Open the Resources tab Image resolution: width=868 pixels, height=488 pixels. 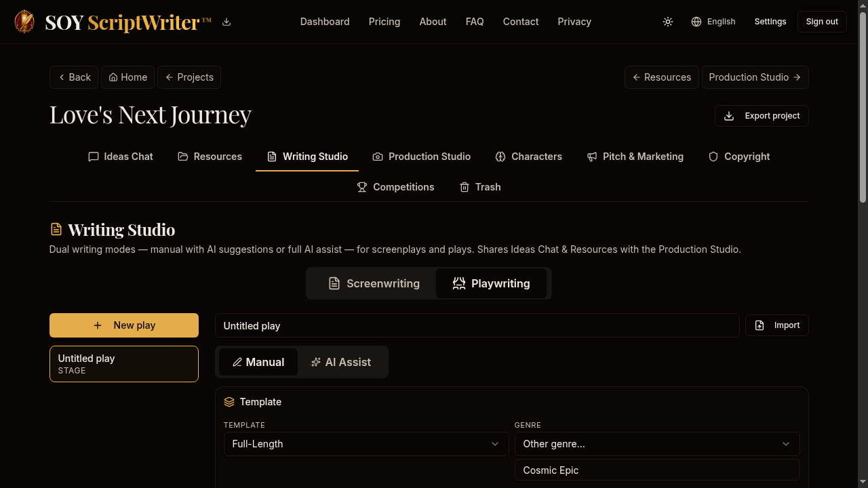pyautogui.click(x=210, y=157)
